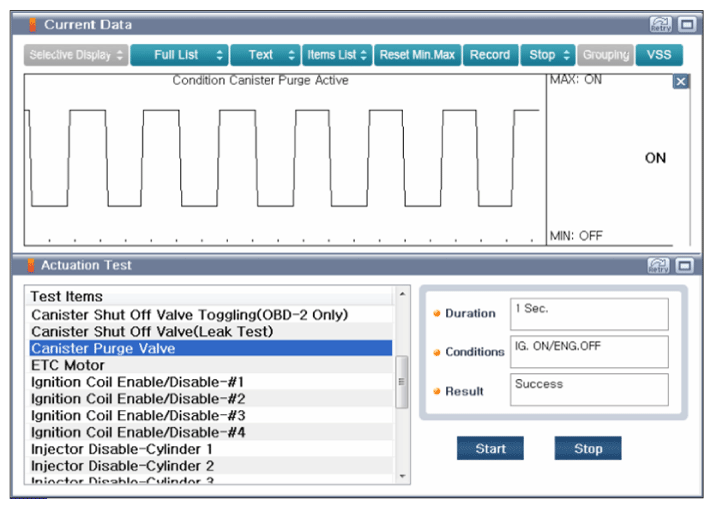Viewport: 713px width, 508px height.
Task: Select Canister Shut Off Valve(Leak Test)
Action: pos(152,331)
